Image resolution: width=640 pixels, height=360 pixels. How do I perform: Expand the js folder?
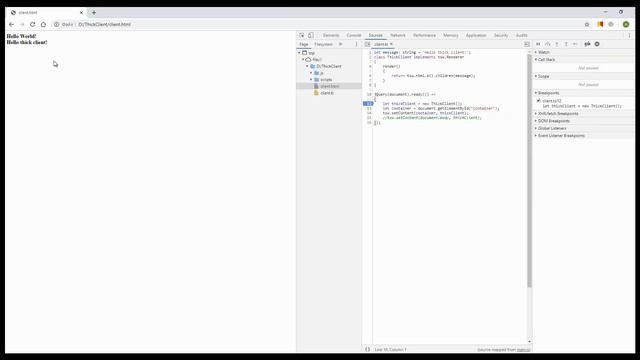click(311, 73)
